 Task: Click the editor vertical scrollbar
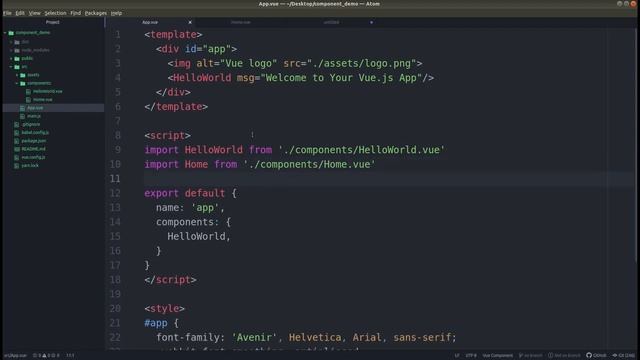click(x=637, y=145)
